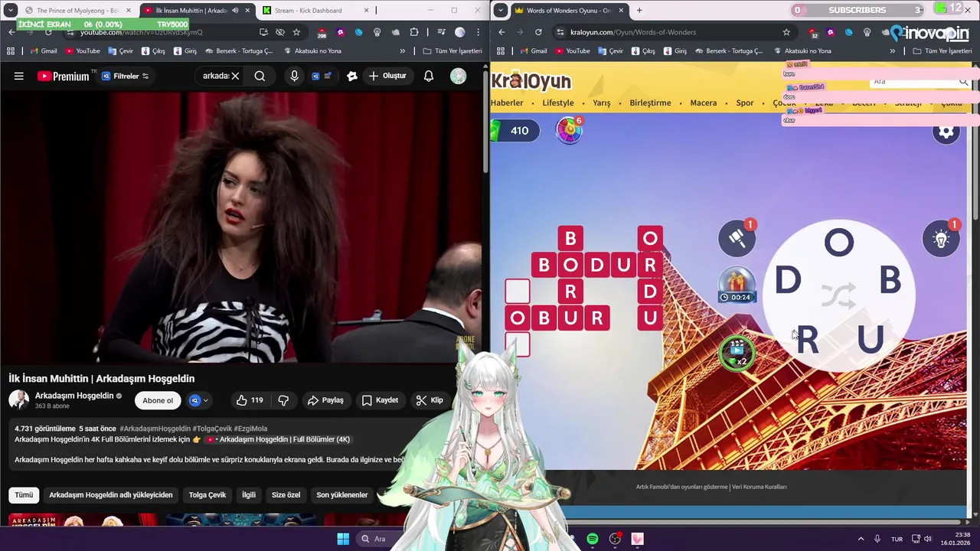
Task: Click the Klip button
Action: tap(430, 400)
